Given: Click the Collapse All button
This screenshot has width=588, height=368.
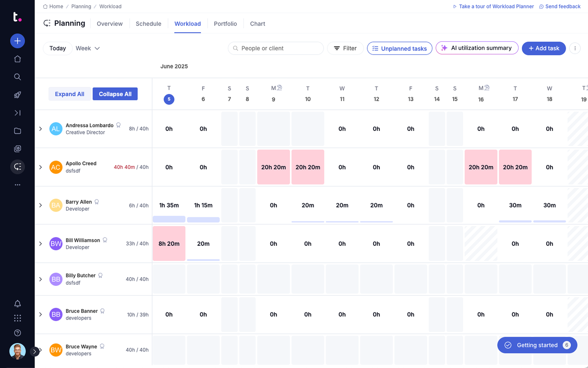Looking at the screenshot, I should [x=115, y=94].
